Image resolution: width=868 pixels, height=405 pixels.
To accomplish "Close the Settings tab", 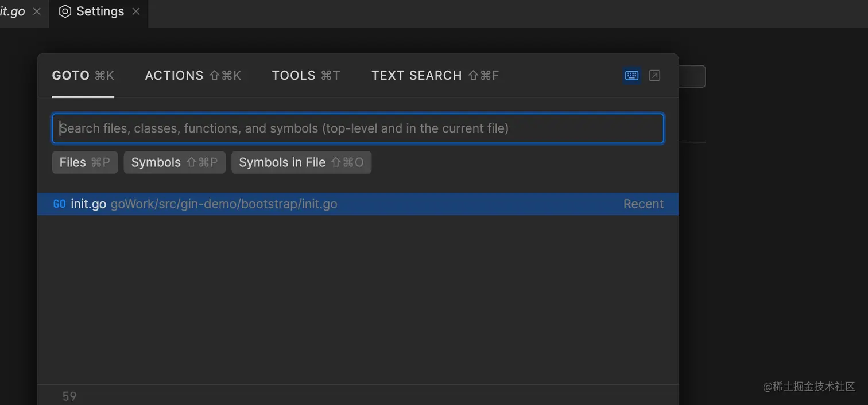I will click(x=136, y=11).
